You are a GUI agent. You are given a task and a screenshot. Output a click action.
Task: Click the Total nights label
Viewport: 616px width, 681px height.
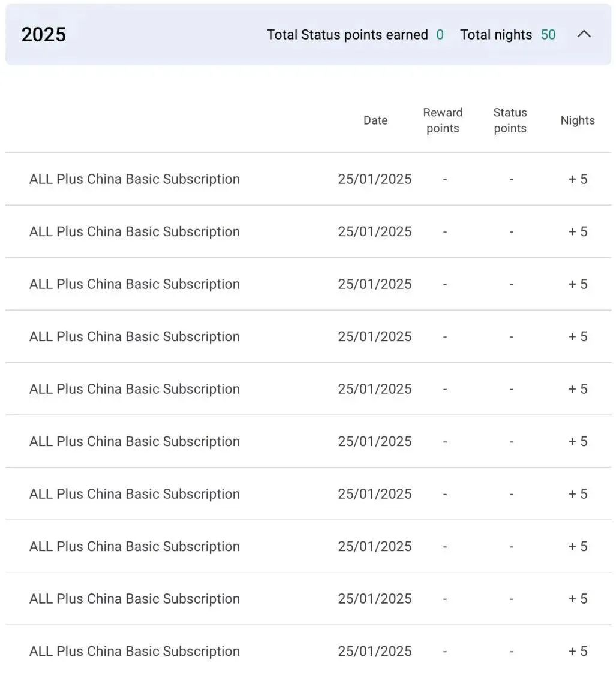click(x=496, y=35)
